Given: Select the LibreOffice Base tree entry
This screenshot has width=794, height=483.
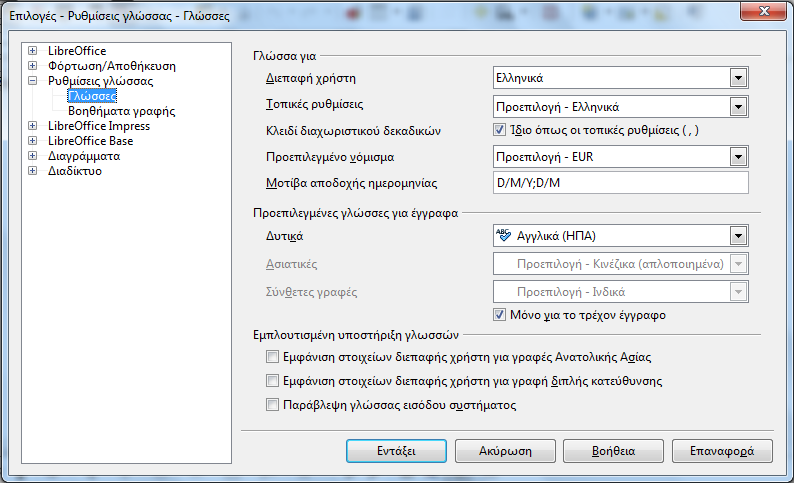Looking at the screenshot, I should [91, 141].
